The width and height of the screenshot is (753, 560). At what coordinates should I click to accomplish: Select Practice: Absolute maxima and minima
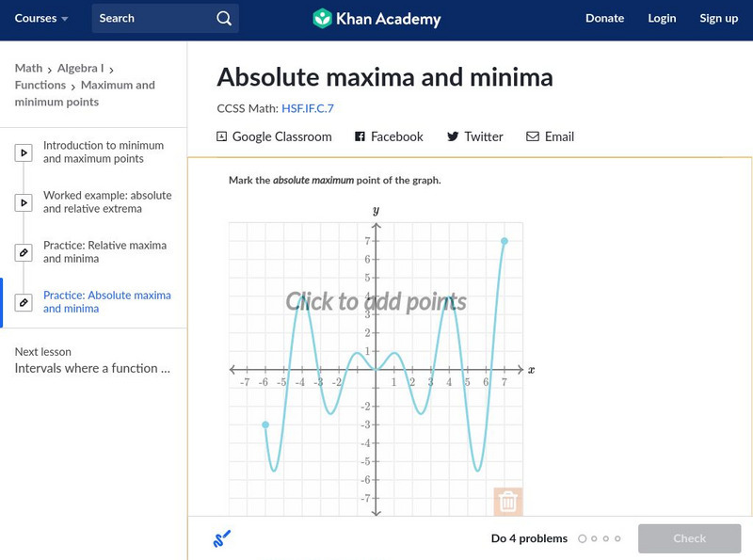point(106,302)
